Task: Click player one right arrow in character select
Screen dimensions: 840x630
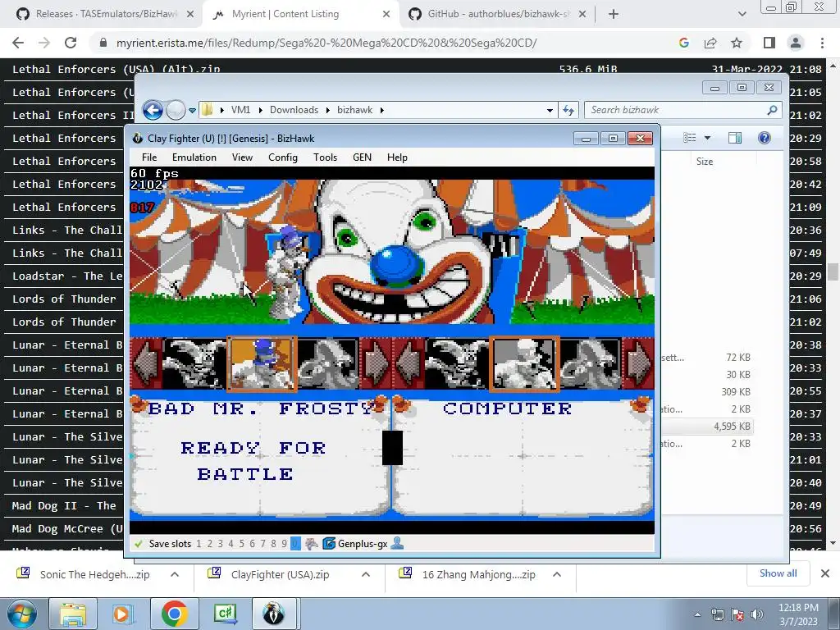Action: pyautogui.click(x=376, y=364)
